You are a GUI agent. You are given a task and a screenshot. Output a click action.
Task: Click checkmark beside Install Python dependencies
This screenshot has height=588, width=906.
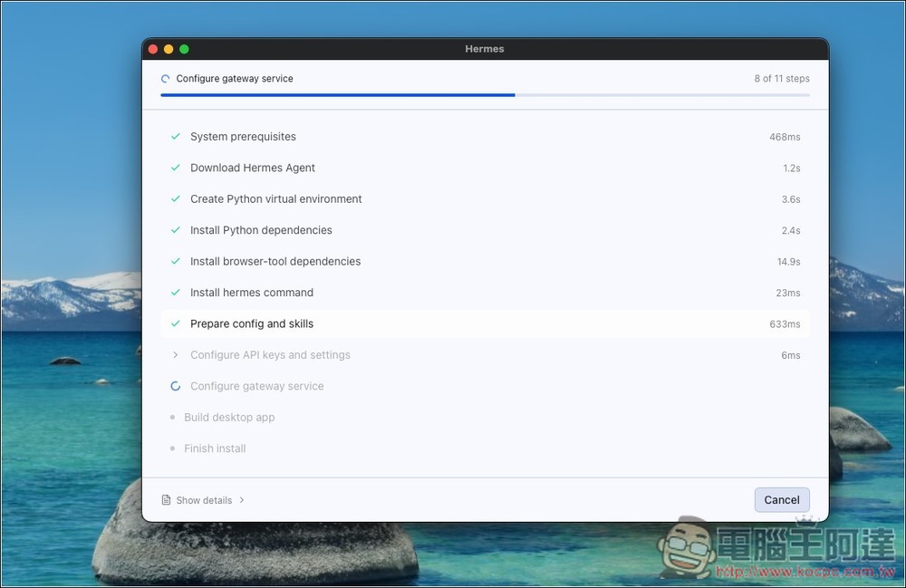176,230
